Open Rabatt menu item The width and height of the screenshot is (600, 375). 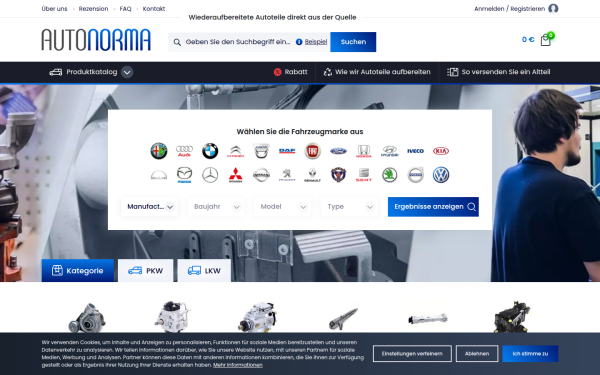[291, 72]
